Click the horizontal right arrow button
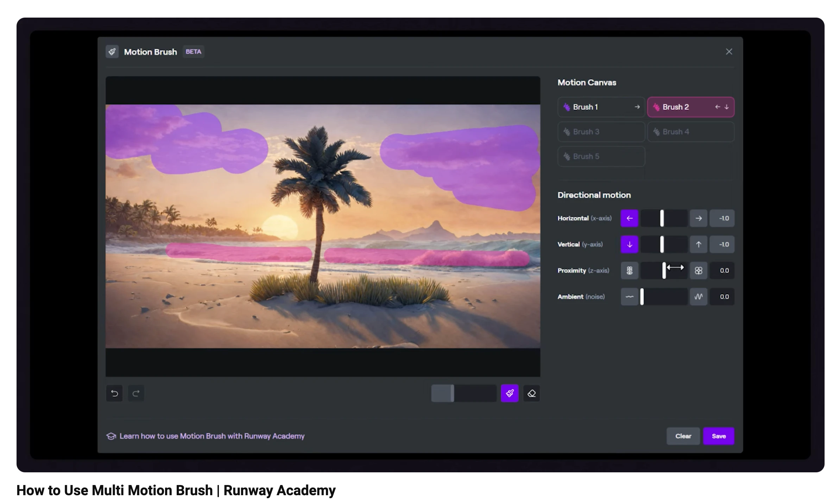This screenshot has height=504, width=839. [699, 218]
